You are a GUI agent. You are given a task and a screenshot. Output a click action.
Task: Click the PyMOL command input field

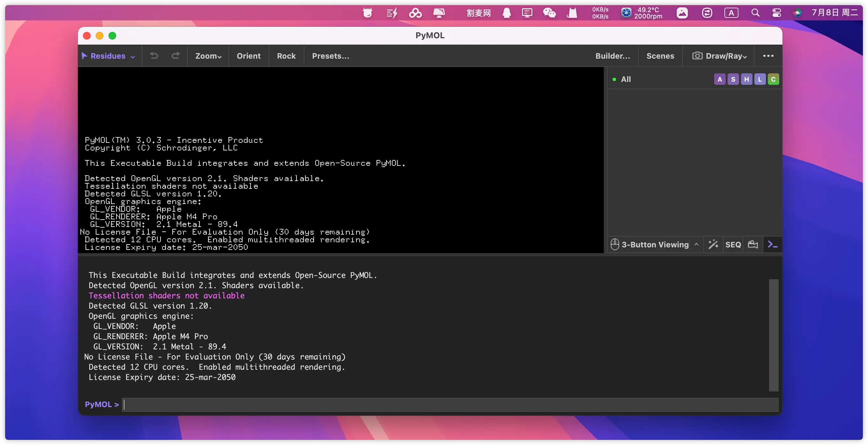(x=450, y=404)
